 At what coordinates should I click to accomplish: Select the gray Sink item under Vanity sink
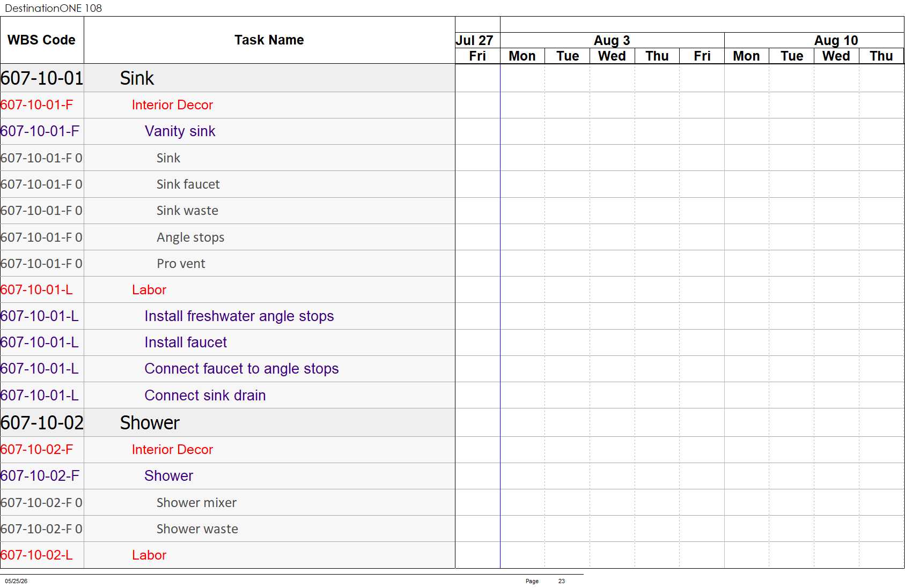[x=168, y=158]
